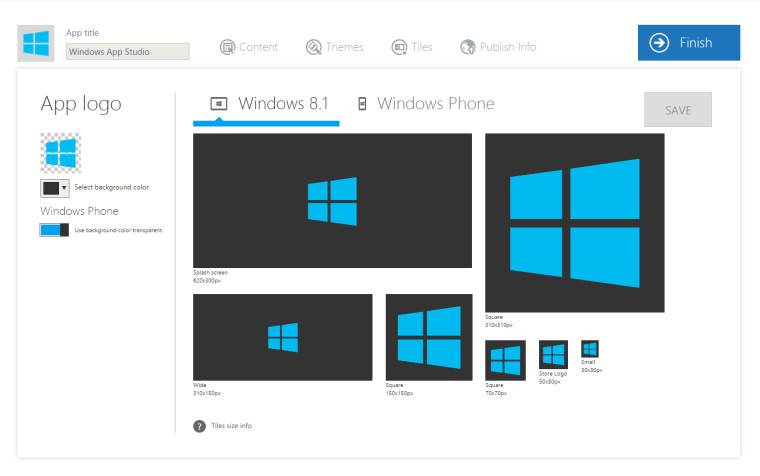Click the "App logo" heading
This screenshot has width=760, height=476.
(81, 104)
